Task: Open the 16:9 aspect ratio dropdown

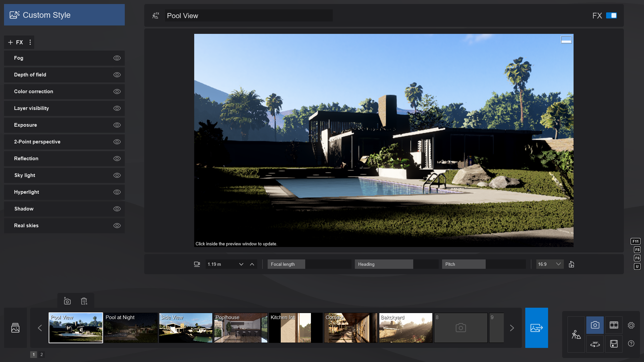Action: coord(549,264)
